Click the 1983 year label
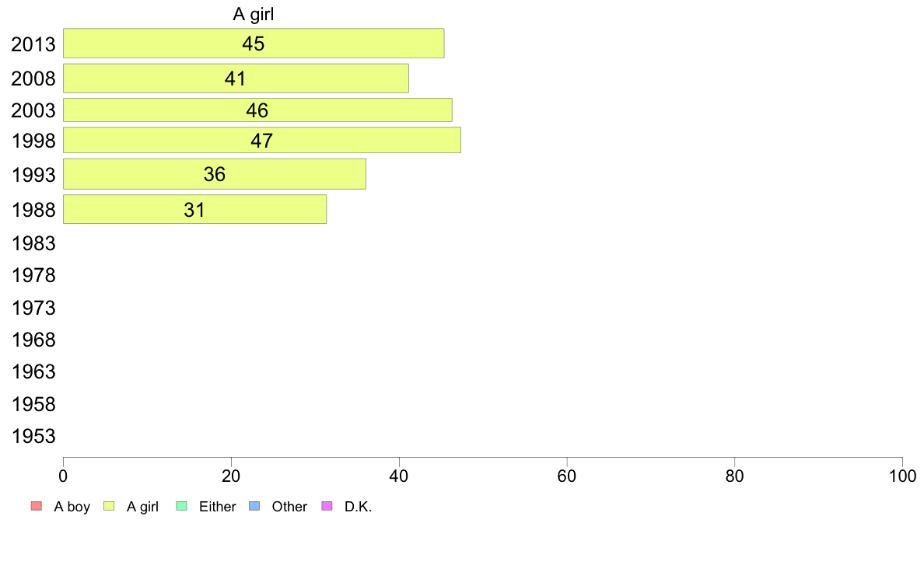924x572 pixels. point(33,244)
